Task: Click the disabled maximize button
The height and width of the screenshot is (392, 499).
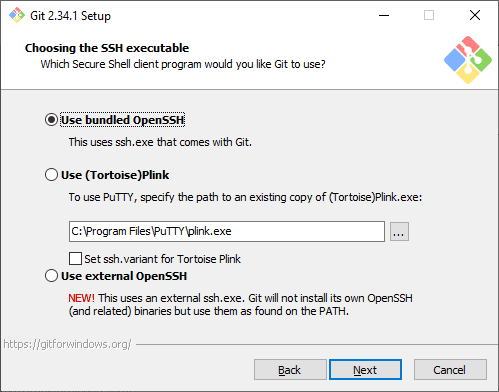Action: coord(429,15)
